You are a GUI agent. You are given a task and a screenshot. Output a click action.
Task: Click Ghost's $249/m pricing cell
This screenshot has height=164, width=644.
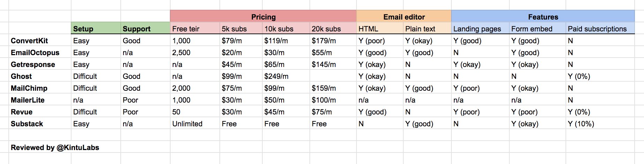[286, 76]
